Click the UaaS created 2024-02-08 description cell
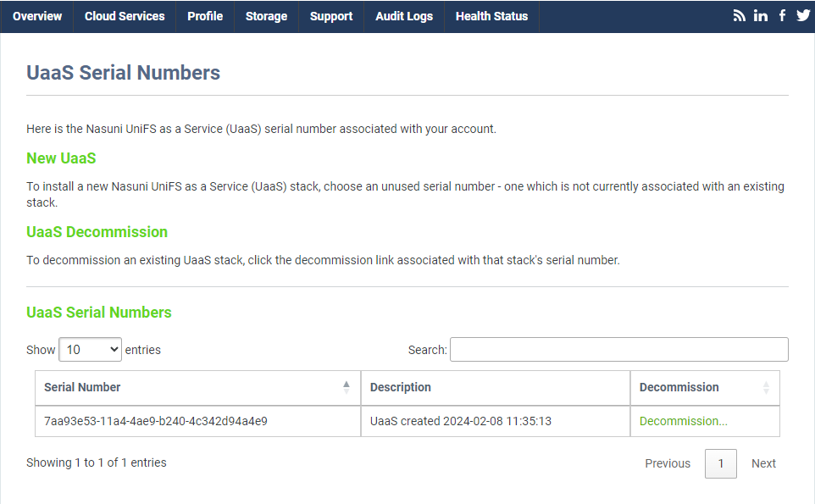815x504 pixels. [x=496, y=421]
